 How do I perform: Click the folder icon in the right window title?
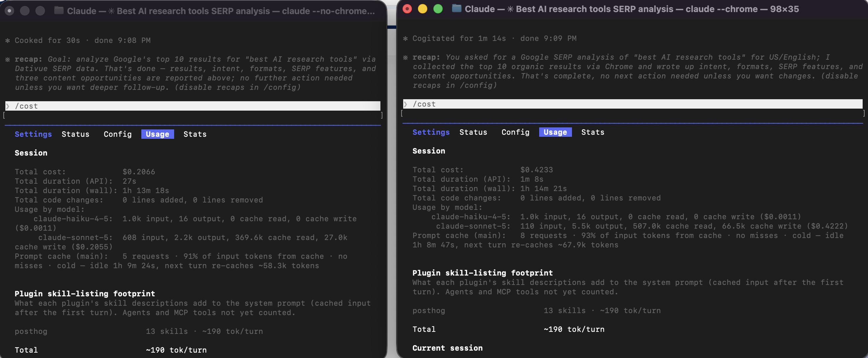(x=456, y=8)
